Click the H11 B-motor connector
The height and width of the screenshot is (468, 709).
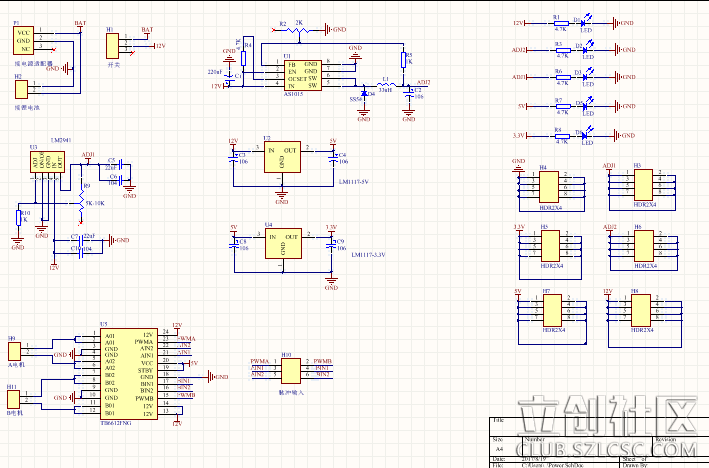tap(17, 398)
